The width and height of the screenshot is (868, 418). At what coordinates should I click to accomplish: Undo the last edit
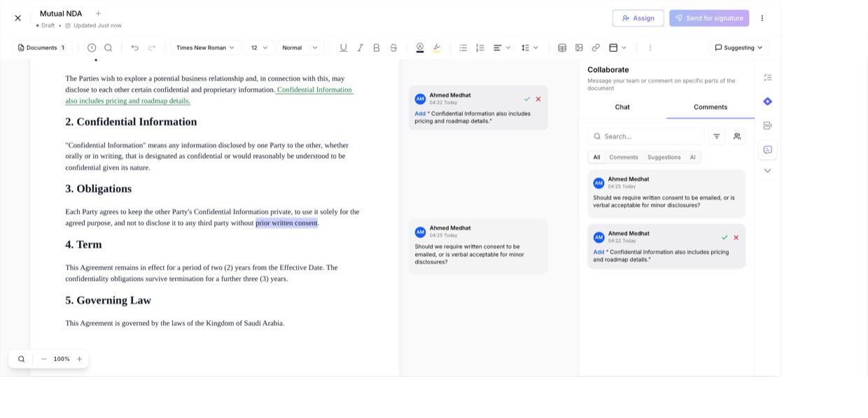(x=135, y=48)
